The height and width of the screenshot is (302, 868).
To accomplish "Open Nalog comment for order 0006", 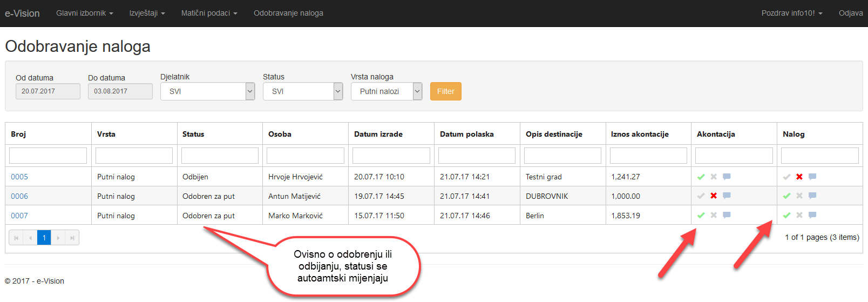I will point(812,196).
